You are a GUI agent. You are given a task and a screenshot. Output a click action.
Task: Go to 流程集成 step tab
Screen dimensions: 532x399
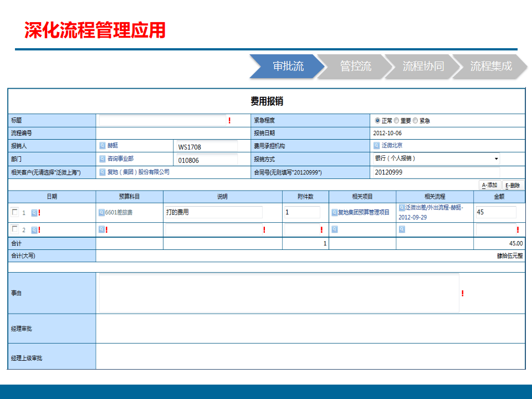(x=490, y=66)
